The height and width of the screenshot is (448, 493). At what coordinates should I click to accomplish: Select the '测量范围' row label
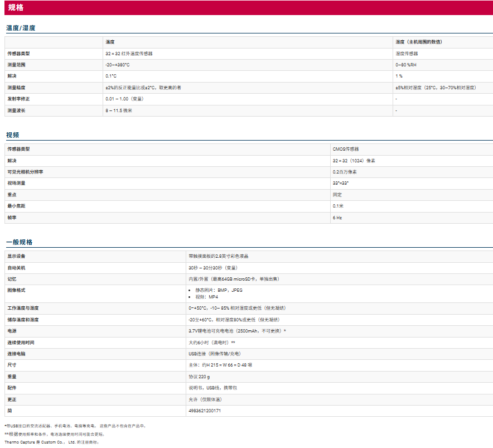click(x=16, y=65)
